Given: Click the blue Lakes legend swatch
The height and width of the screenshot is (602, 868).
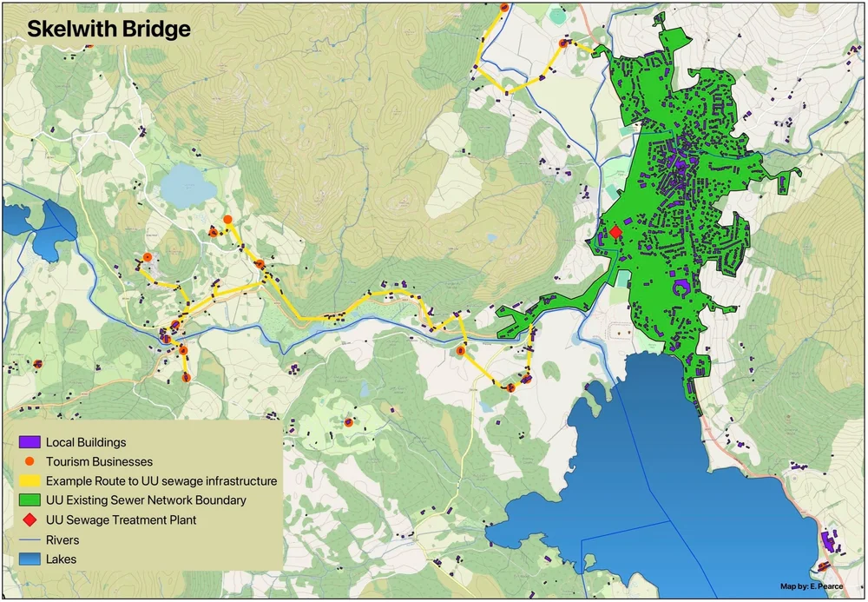Looking at the screenshot, I should 30,559.
